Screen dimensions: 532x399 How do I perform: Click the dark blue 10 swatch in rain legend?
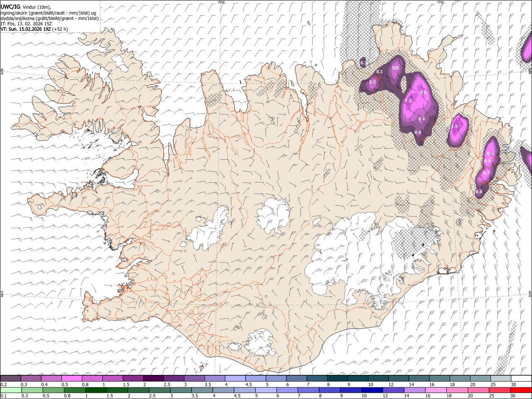[372, 390]
